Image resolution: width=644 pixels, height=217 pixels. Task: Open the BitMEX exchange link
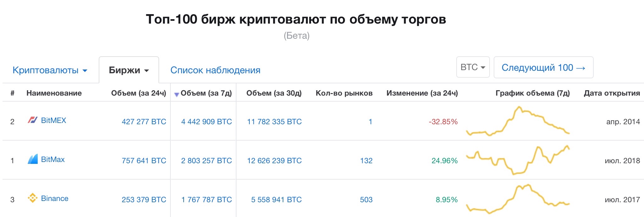53,120
